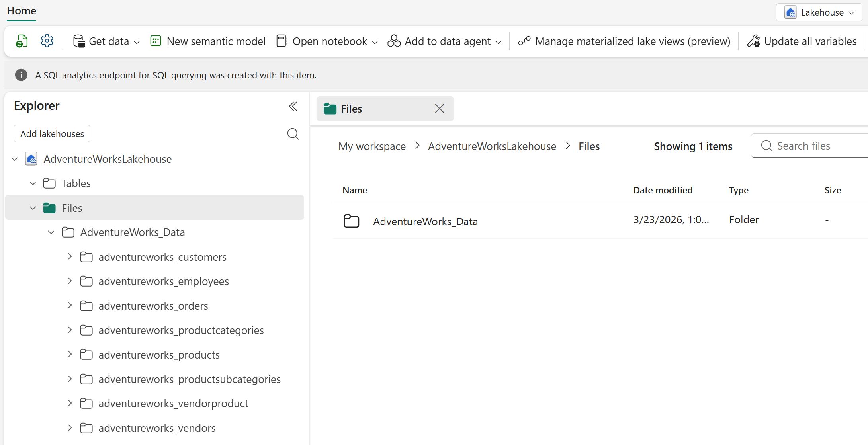Viewport: 868px width, 445px height.
Task: Click the adventureworks_productcategories folder icon
Action: 86,330
